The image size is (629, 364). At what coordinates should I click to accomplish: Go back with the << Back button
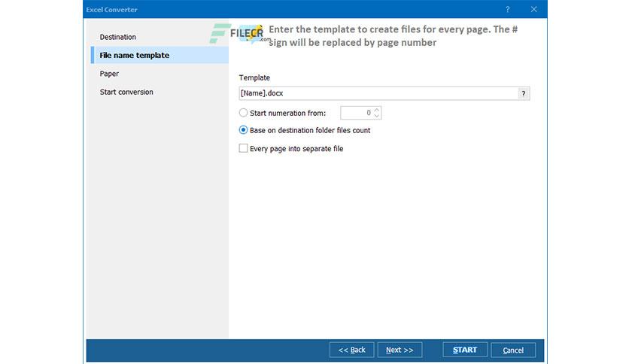tap(352, 350)
